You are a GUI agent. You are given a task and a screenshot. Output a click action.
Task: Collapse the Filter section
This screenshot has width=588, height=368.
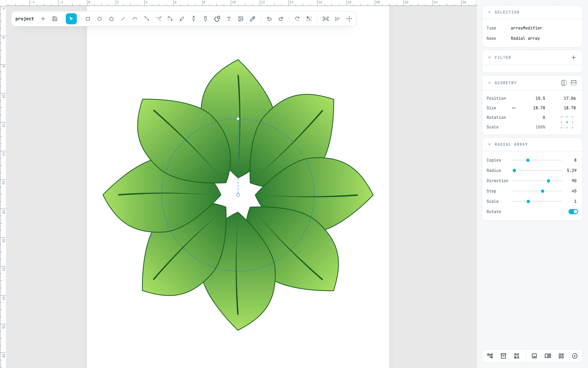coord(489,57)
